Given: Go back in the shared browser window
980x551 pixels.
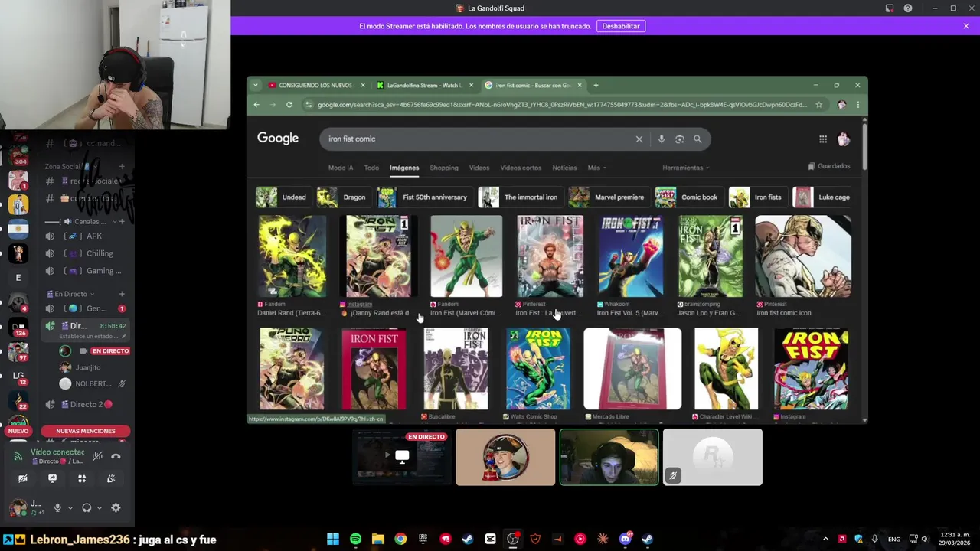Looking at the screenshot, I should tap(256, 104).
